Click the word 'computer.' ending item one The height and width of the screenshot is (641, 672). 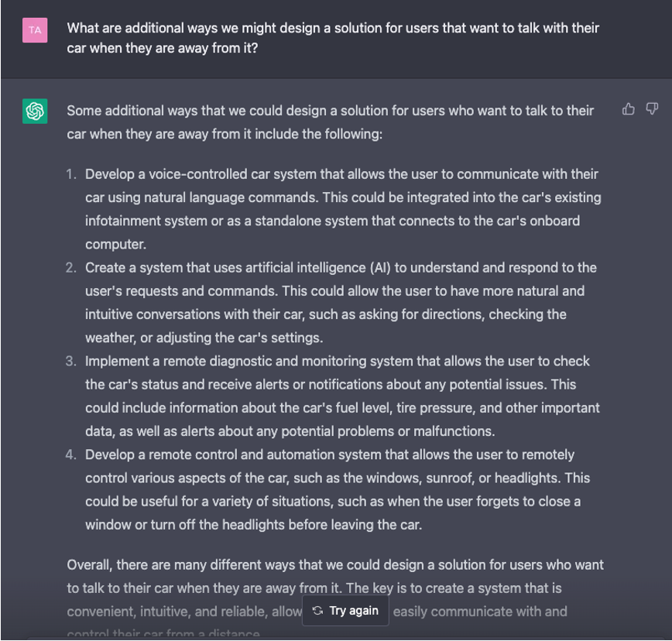point(115,244)
